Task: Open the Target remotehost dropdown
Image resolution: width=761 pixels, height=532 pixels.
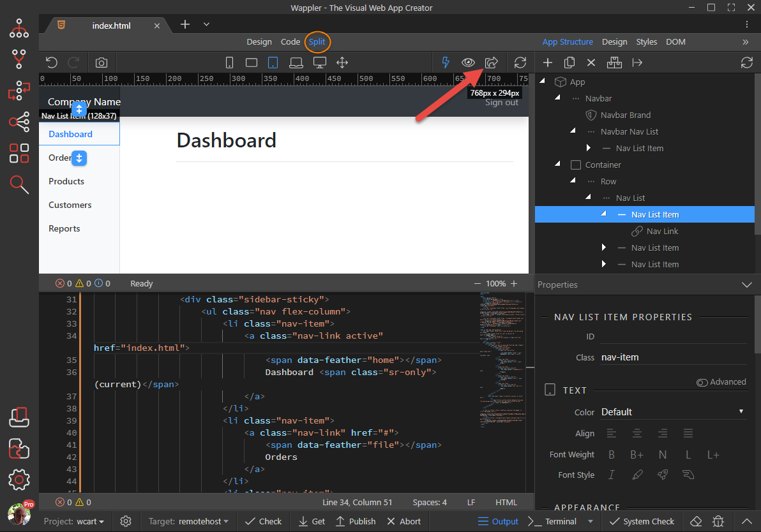Action: coord(188,521)
